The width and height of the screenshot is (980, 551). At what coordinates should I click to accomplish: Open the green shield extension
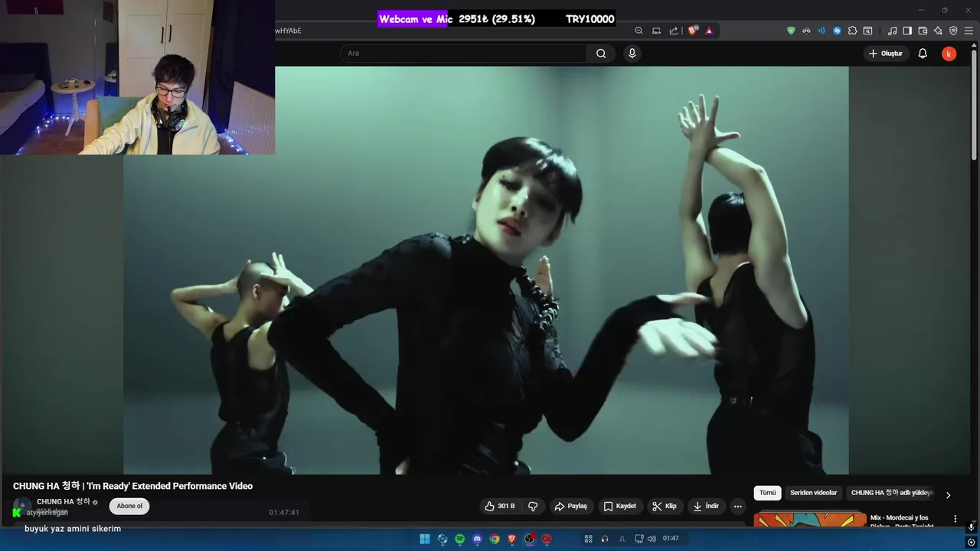(791, 31)
